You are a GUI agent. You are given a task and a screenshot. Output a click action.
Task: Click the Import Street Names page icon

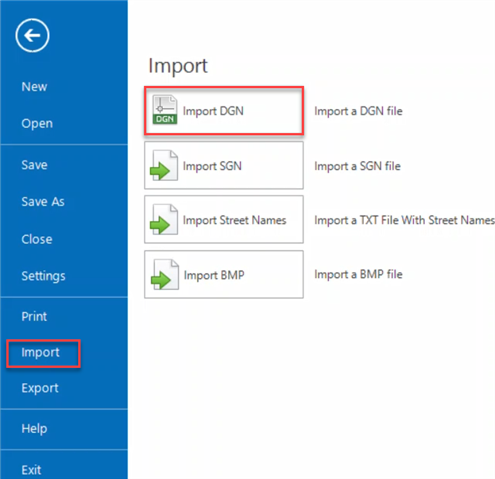pyautogui.click(x=164, y=219)
